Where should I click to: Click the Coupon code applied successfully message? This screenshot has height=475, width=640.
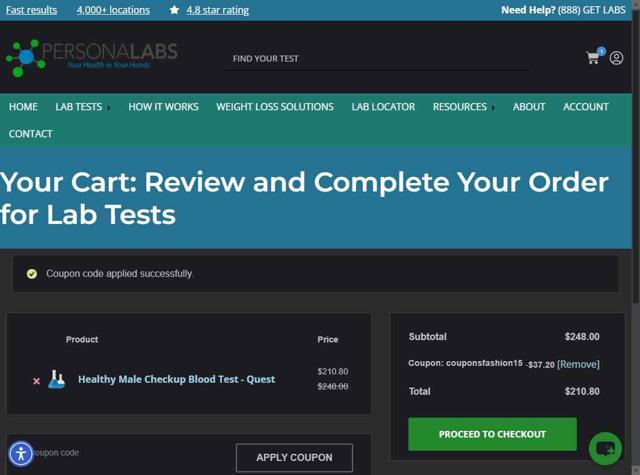[x=120, y=273]
